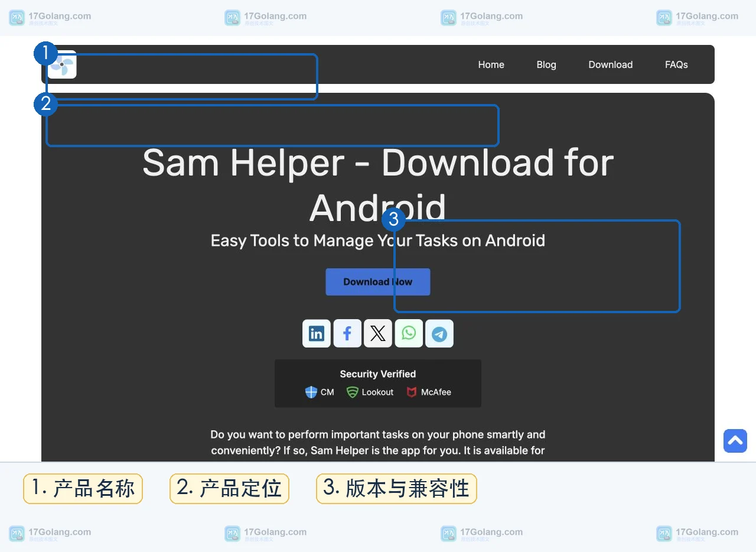Click the Sam Helper fan logo
The image size is (756, 552).
(x=62, y=64)
